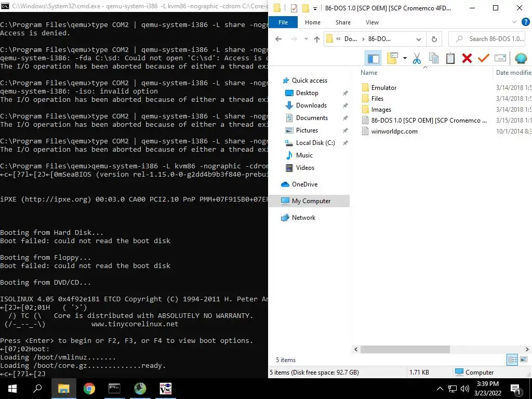This screenshot has height=399, width=532.
Task: Open taskbar Search magnifier icon
Action: (37, 389)
